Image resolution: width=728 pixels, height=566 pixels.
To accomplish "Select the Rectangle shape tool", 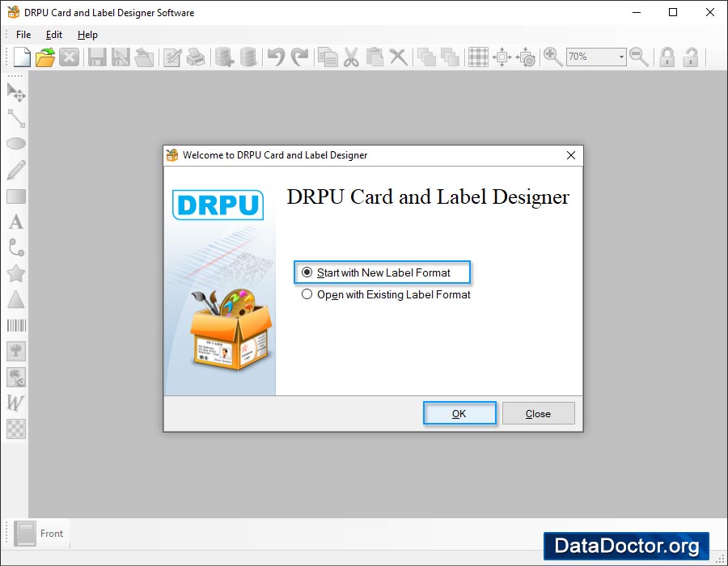I will click(x=16, y=196).
